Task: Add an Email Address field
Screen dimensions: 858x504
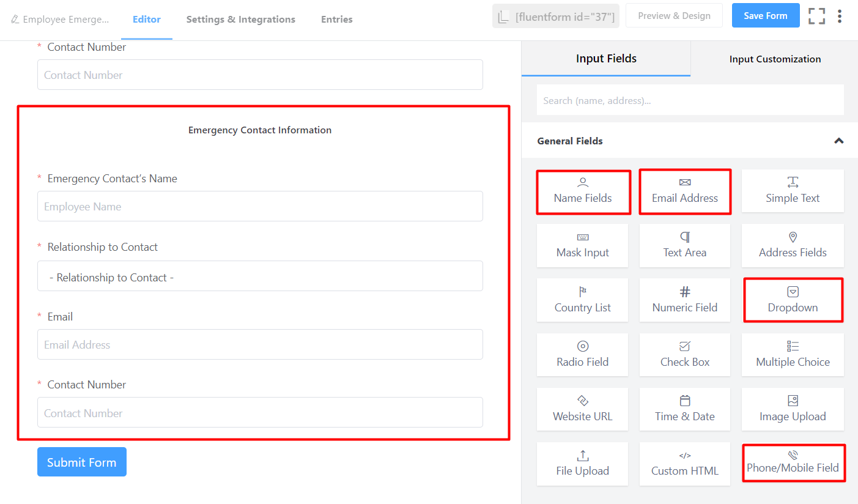Action: 684,191
